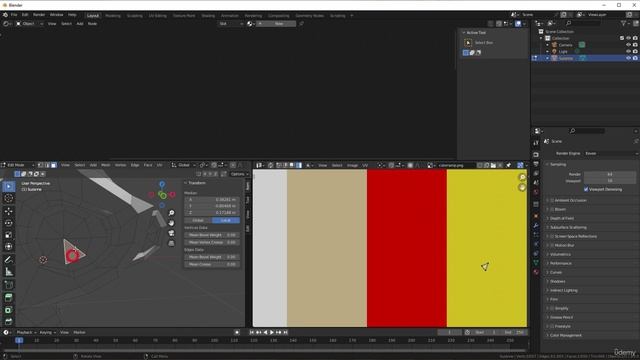
Task: Click the pan hand icon in image editor
Action: [522, 187]
